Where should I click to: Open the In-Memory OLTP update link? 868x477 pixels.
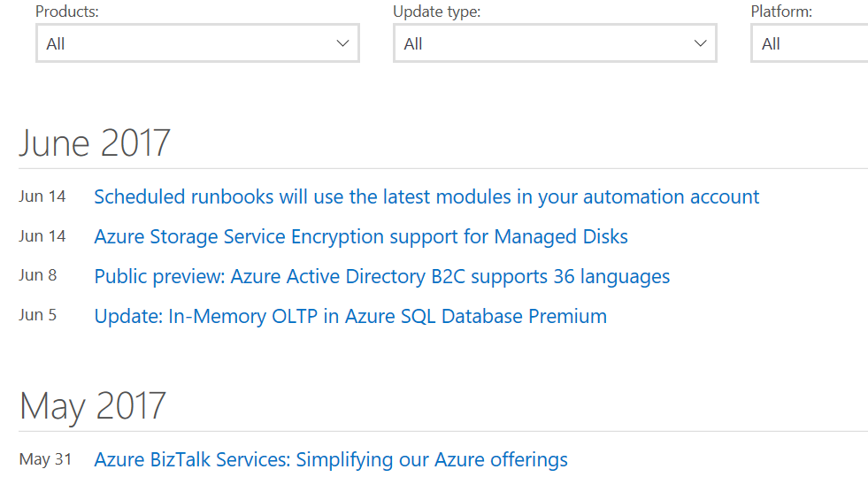click(x=350, y=316)
